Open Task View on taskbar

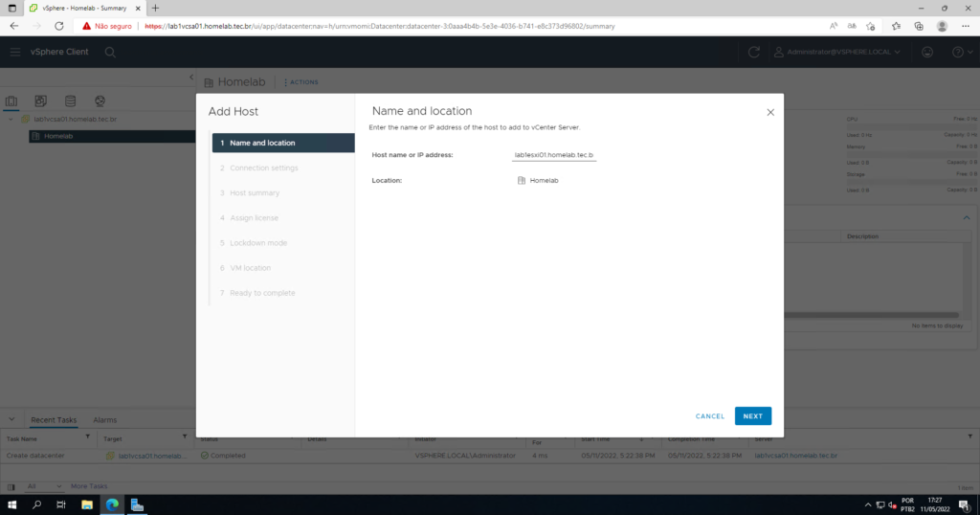pos(60,505)
